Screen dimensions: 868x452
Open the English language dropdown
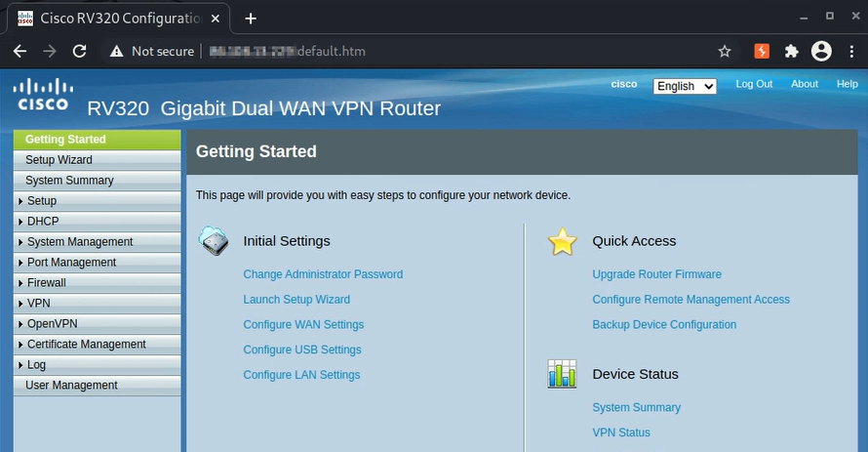click(x=685, y=87)
